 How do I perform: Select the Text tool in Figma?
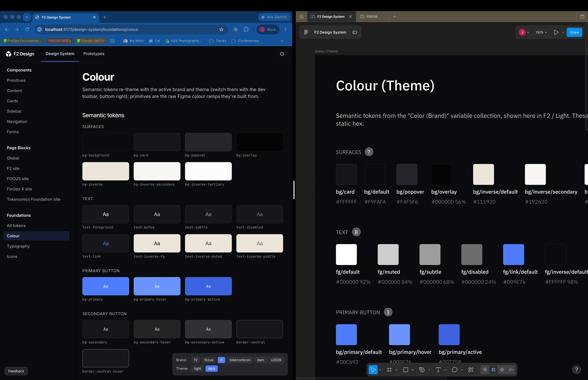point(438,370)
